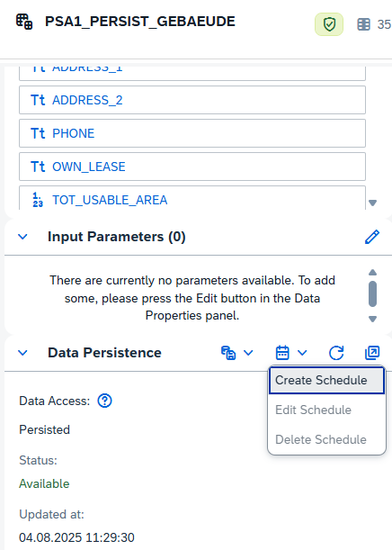Viewport: 392px width, 550px height.
Task: Refresh the Data Persistence status
Action: (336, 353)
